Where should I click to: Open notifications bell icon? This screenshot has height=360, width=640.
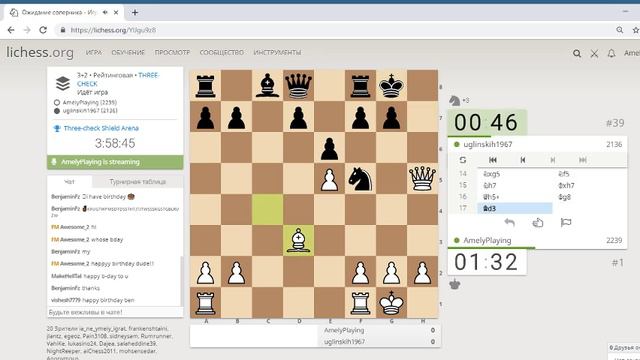pos(611,53)
